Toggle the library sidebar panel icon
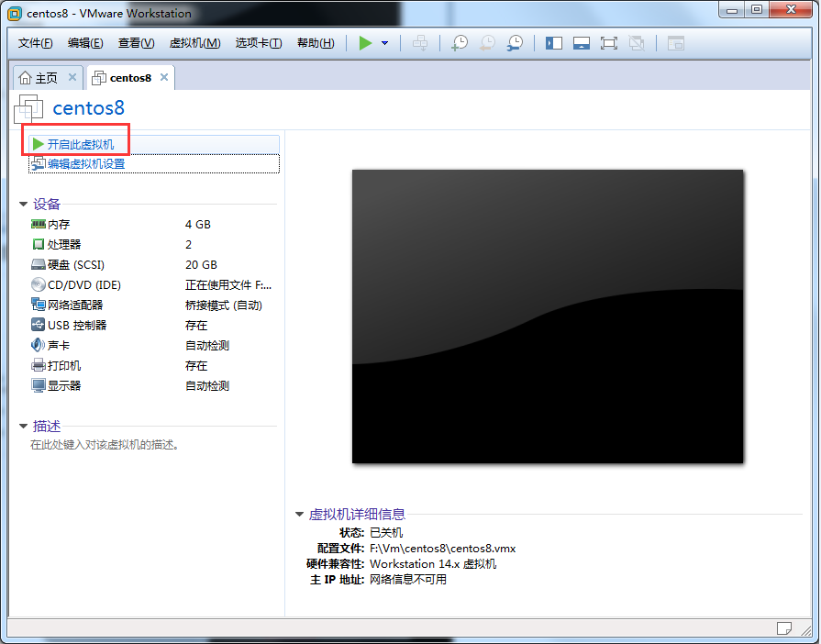The image size is (821, 644). pyautogui.click(x=554, y=43)
